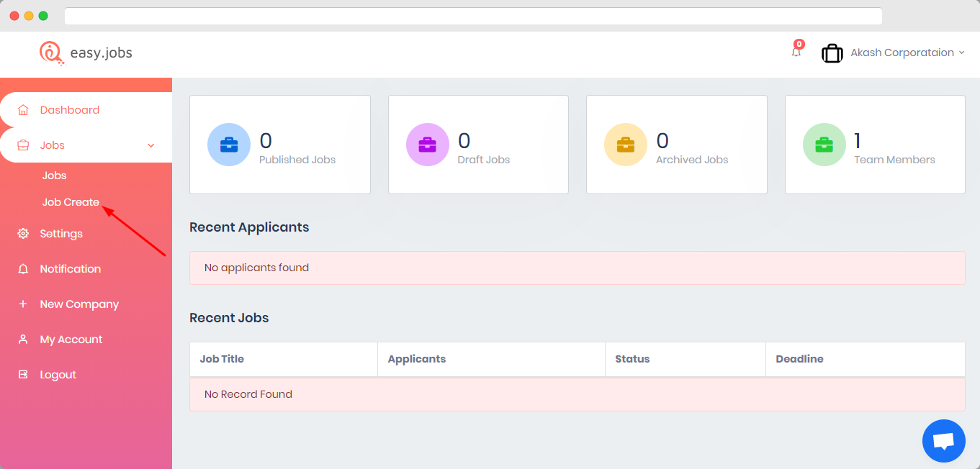The width and height of the screenshot is (980, 469).
Task: Open the Published Jobs count card
Action: pyautogui.click(x=280, y=145)
